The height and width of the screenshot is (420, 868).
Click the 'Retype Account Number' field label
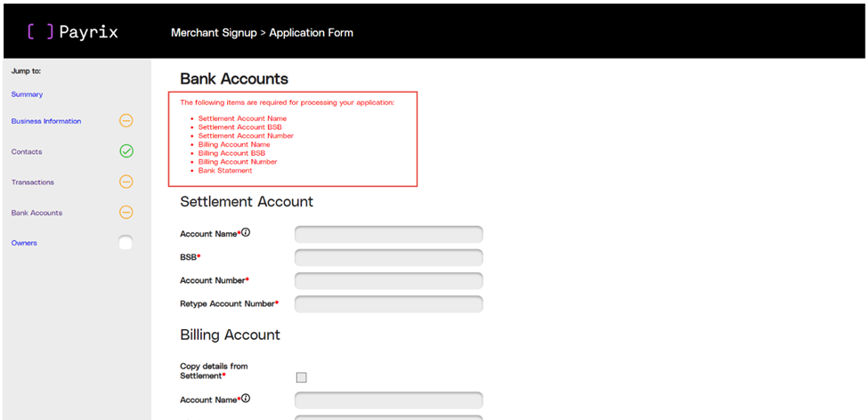click(228, 303)
